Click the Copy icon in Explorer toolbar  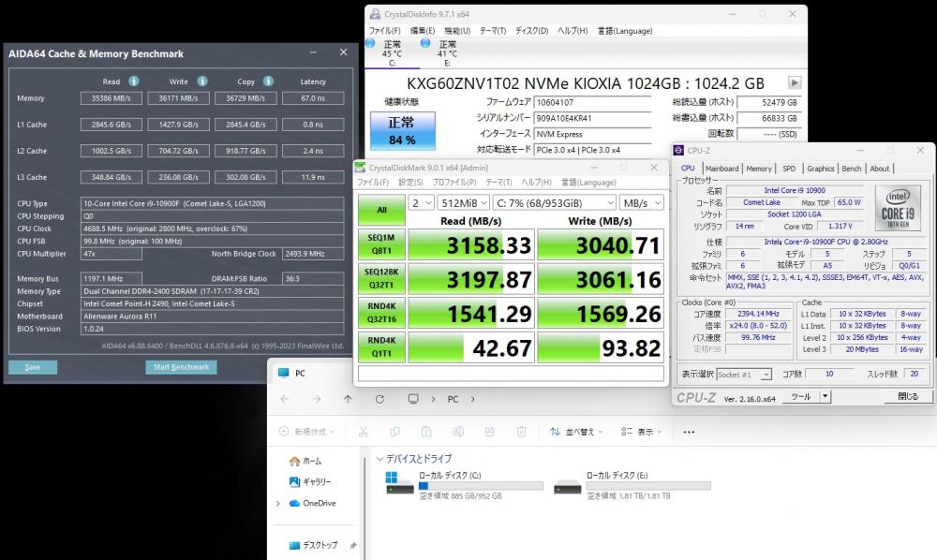[x=395, y=432]
